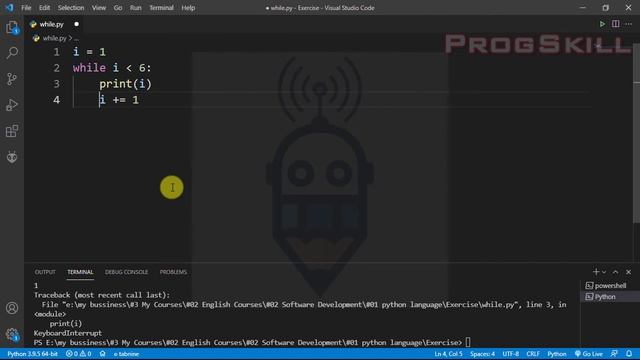Change indentation via Spaces: 4

(x=482, y=354)
